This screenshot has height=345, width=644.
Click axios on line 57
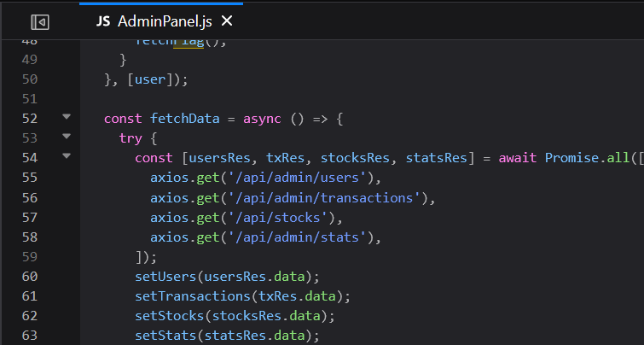coord(169,217)
